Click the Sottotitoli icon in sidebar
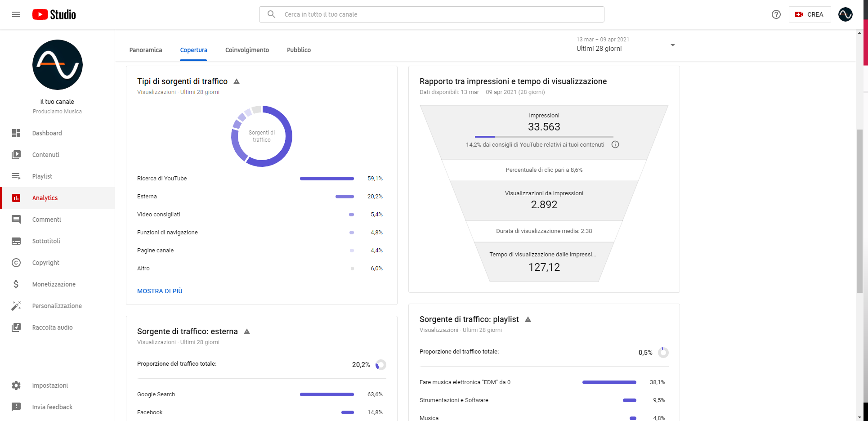Screen dimensions: 868x421 (16, 241)
